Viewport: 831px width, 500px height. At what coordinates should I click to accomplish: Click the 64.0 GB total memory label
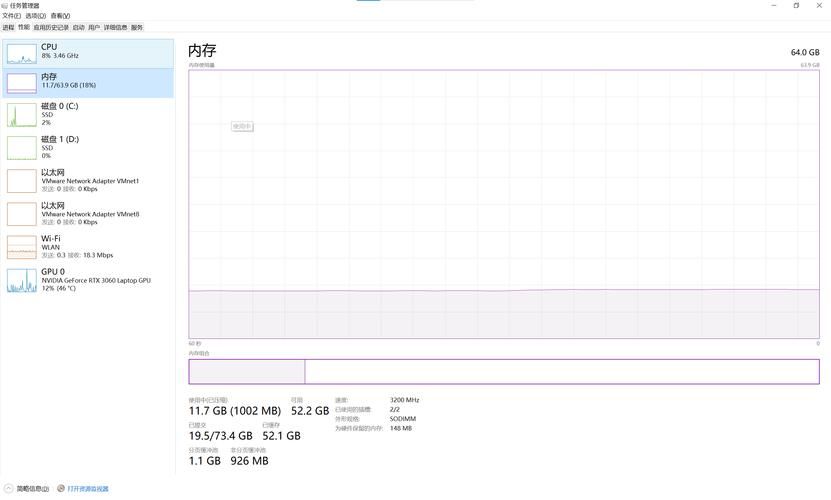[805, 52]
